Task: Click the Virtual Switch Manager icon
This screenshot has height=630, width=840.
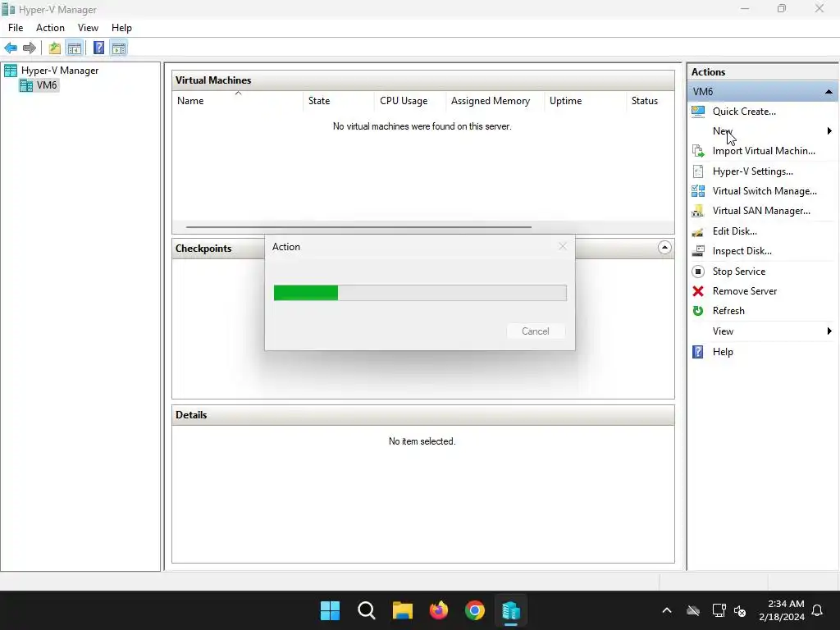Action: pos(698,190)
